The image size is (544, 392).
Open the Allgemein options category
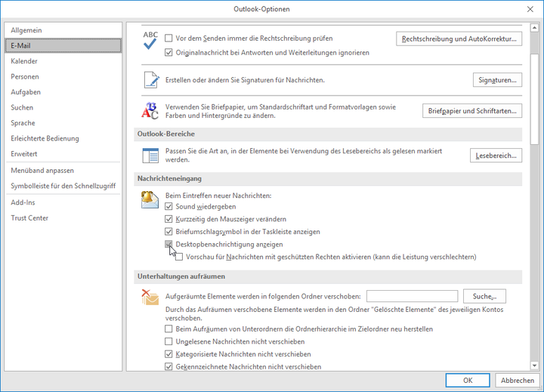[63, 30]
